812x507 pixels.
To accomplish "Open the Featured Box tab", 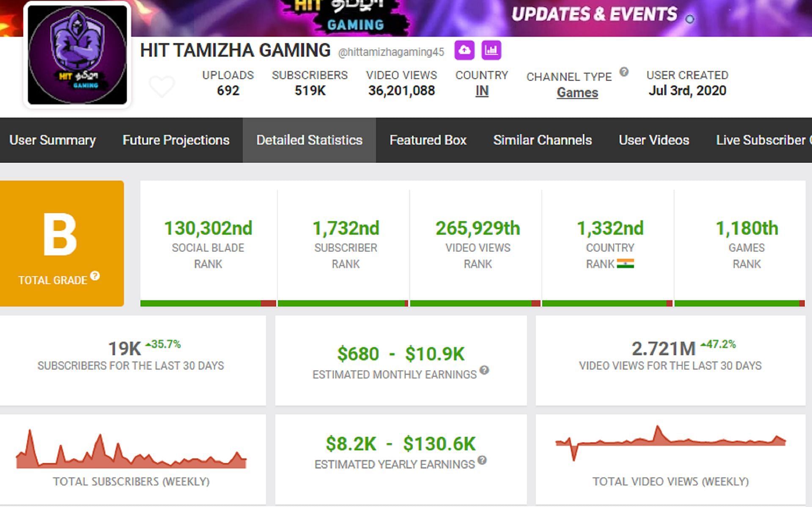I will tap(428, 140).
